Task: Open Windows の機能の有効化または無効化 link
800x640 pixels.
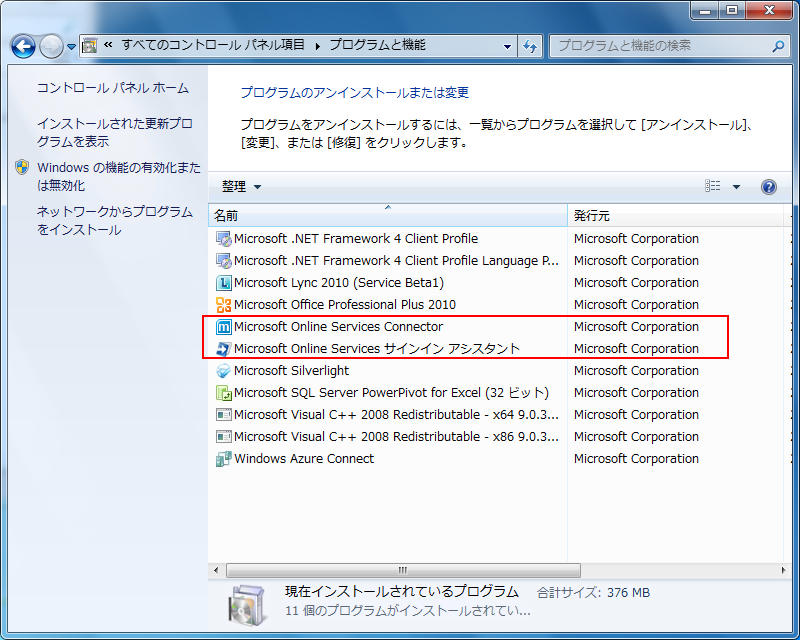Action: point(119,177)
